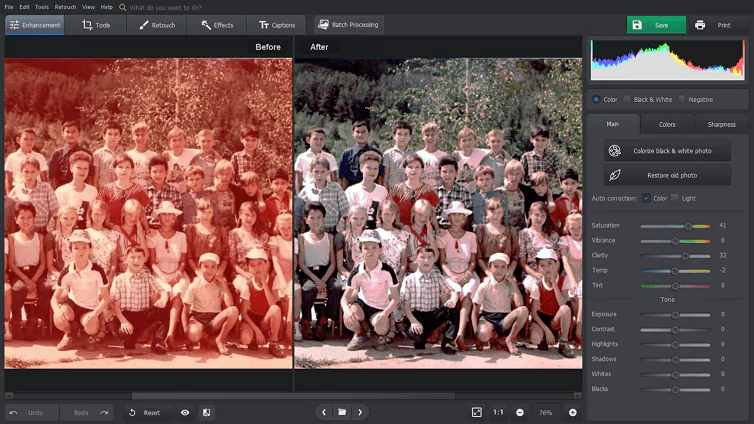Set zoom to 1:1 actual size
The image size is (754, 424).
coord(498,412)
